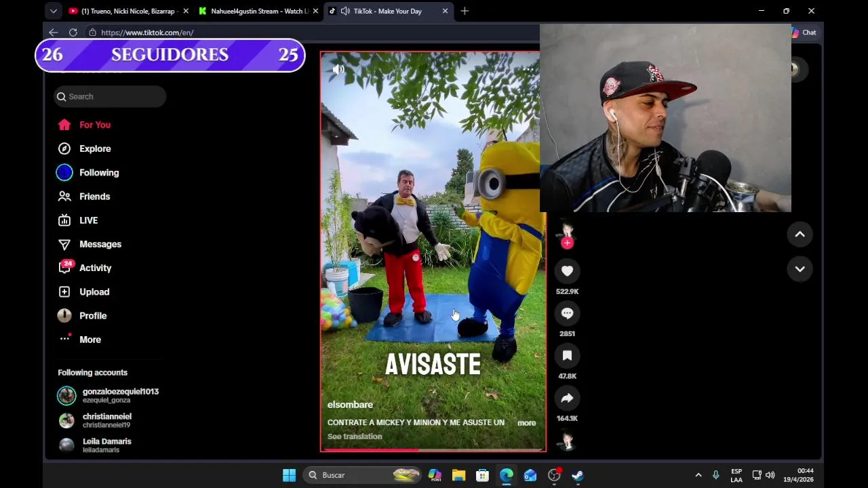Open Activity notifications
This screenshot has height=488, width=868.
85,268
